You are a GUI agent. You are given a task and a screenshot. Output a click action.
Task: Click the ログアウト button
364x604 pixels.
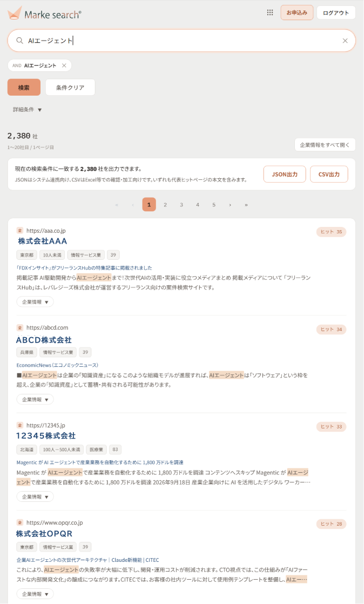pos(336,13)
